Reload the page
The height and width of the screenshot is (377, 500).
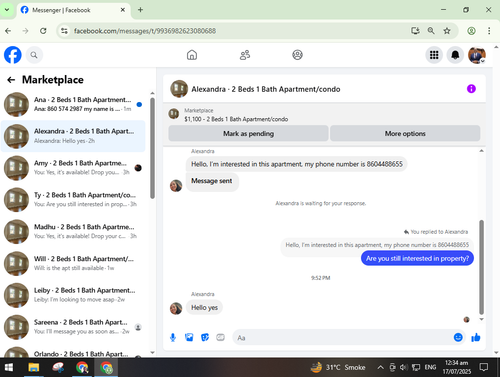tap(43, 31)
